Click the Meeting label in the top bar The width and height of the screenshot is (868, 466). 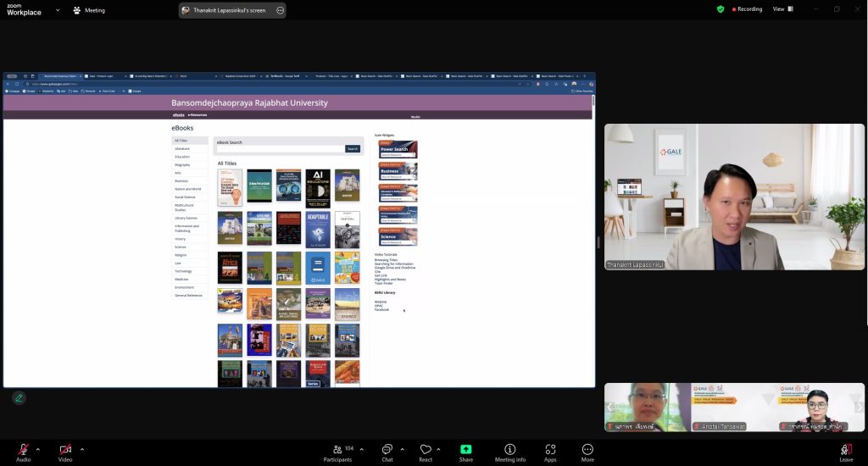89,10
